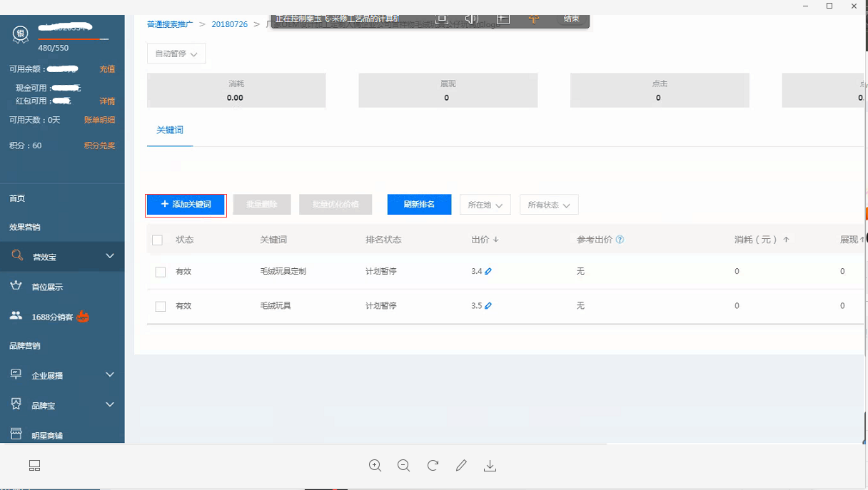Edit the 3.5 bid with pencil icon
The height and width of the screenshot is (490, 868).
point(488,306)
